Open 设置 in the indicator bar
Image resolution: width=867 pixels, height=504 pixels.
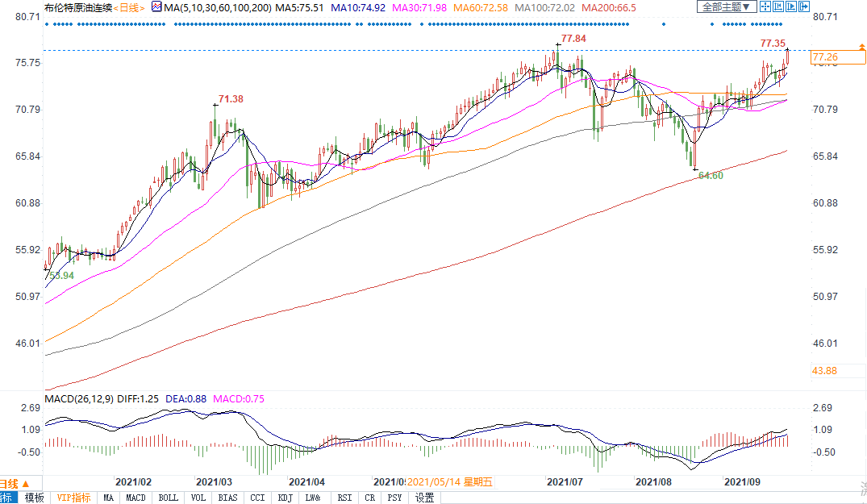point(425,498)
